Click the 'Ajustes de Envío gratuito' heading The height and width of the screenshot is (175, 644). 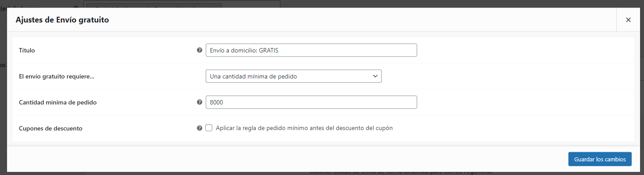[62, 20]
